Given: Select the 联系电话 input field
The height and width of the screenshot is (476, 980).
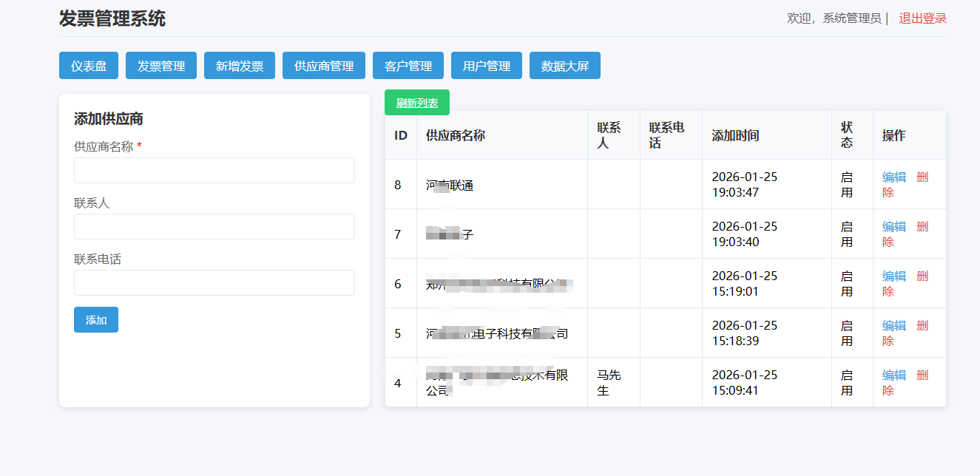Looking at the screenshot, I should pos(214,283).
